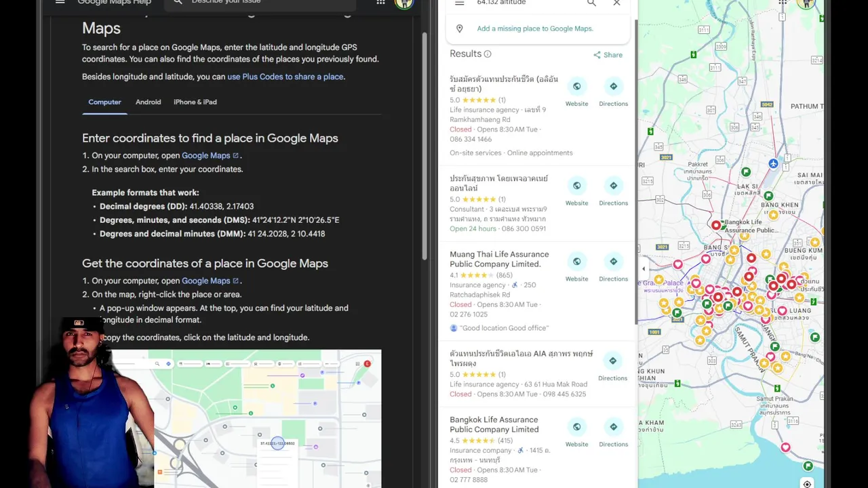The image size is (868, 488).
Task: Click "On-site services · Online appointments" line
Action: (511, 153)
